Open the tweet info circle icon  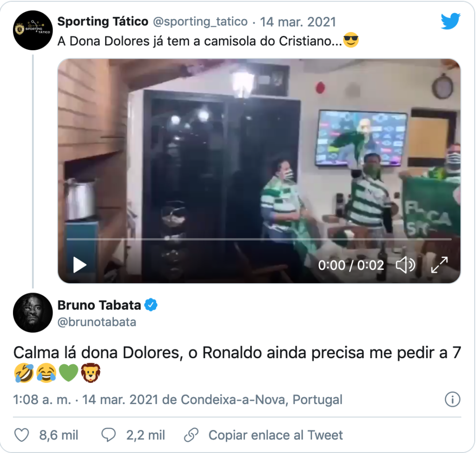click(x=452, y=399)
